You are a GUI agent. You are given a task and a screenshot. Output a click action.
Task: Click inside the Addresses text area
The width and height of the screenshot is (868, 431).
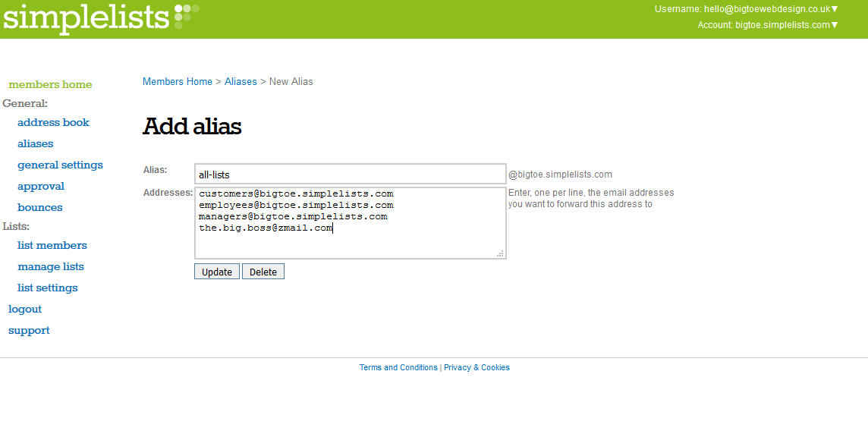coord(350,243)
